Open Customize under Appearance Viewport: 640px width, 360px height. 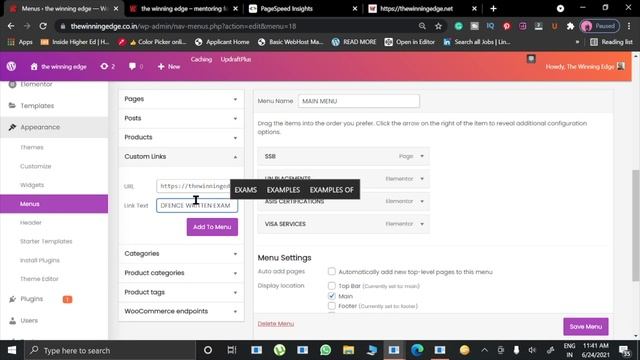click(36, 166)
